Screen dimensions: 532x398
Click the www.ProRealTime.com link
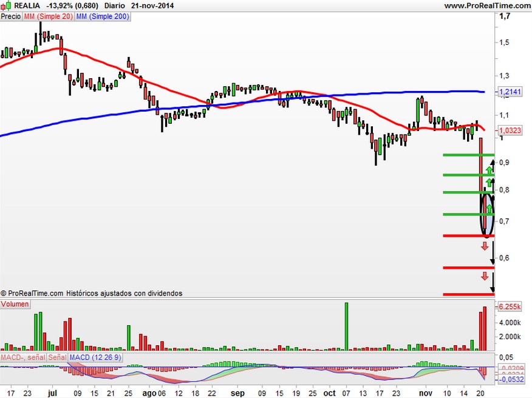[x=488, y=5]
